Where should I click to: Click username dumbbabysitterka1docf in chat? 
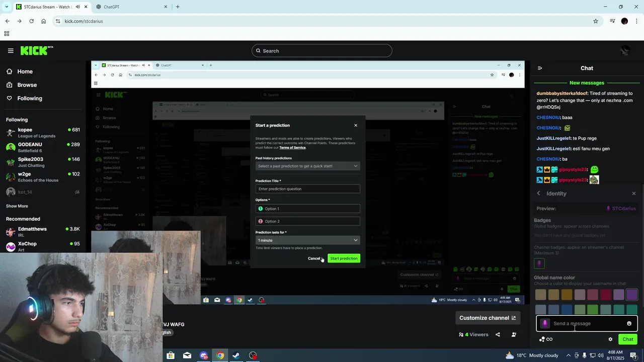click(562, 94)
